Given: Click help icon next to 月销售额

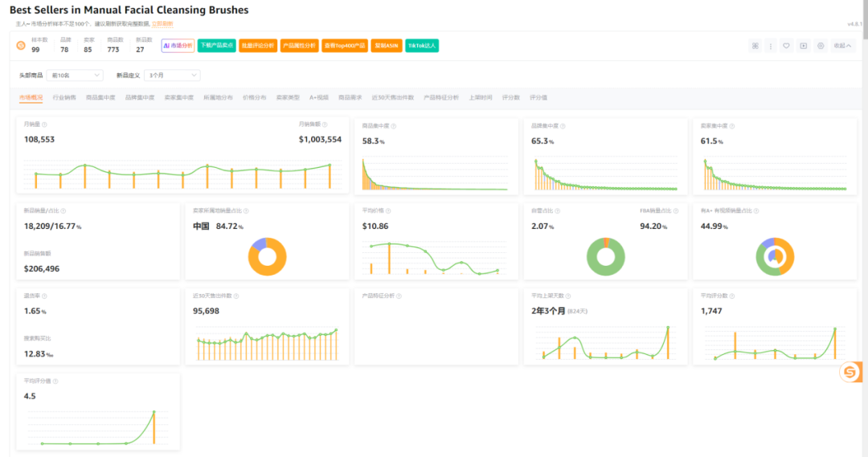Looking at the screenshot, I should pos(325,124).
